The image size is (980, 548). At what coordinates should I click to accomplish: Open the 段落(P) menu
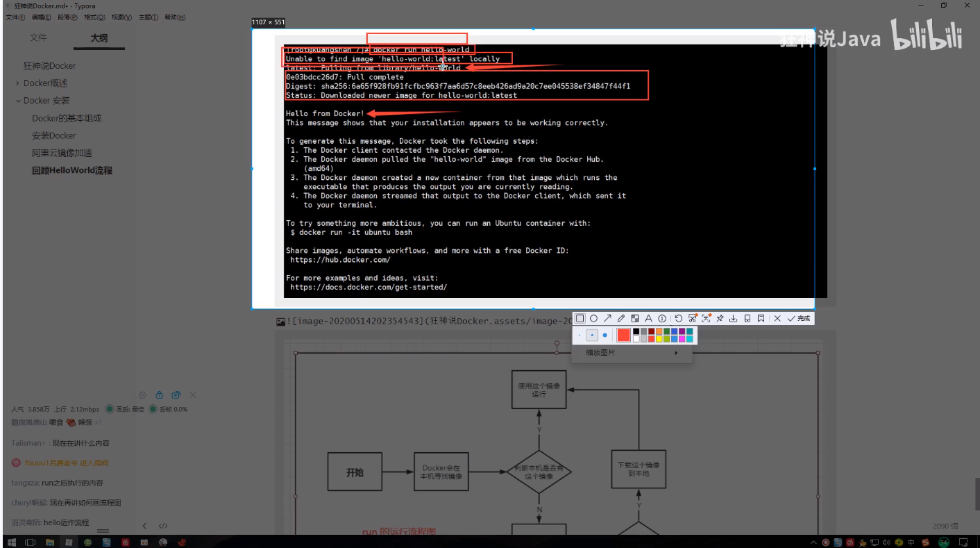(68, 17)
